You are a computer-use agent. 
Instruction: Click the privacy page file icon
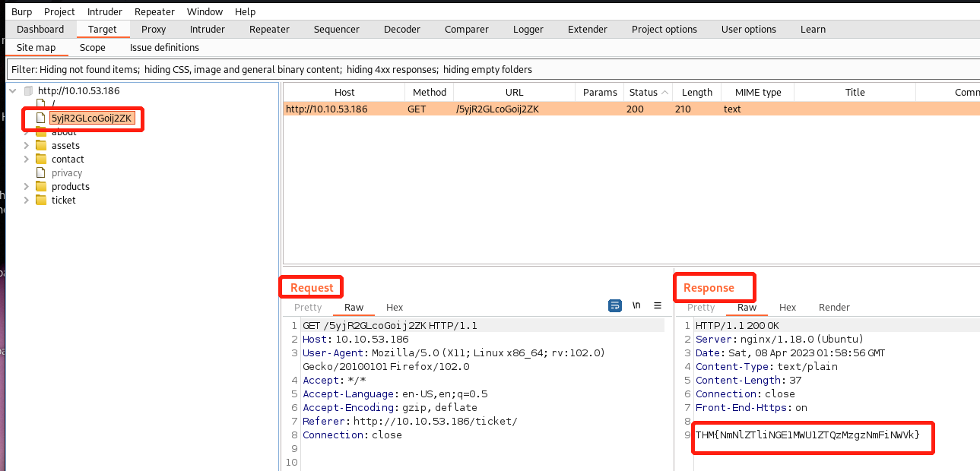[x=41, y=173]
